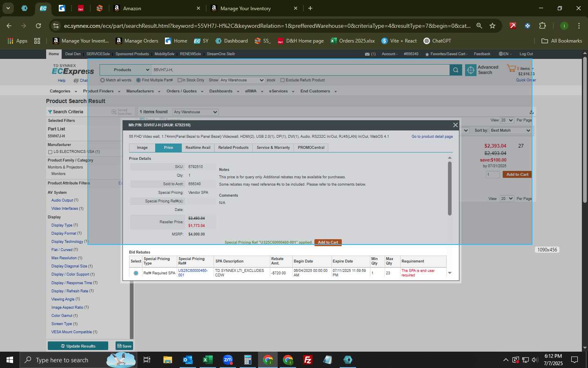588x368 pixels.
Task: Open Calculator from the taskbar
Action: [x=247, y=360]
